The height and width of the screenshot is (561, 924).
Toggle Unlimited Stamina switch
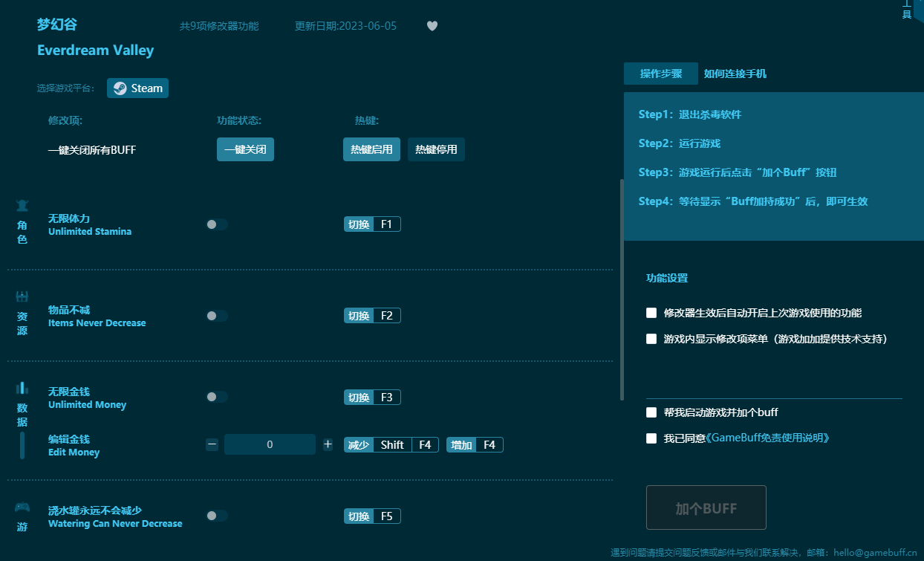point(217,224)
